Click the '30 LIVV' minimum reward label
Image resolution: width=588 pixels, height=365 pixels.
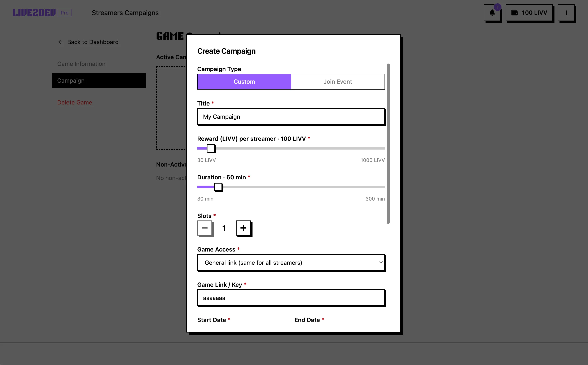pos(207,160)
